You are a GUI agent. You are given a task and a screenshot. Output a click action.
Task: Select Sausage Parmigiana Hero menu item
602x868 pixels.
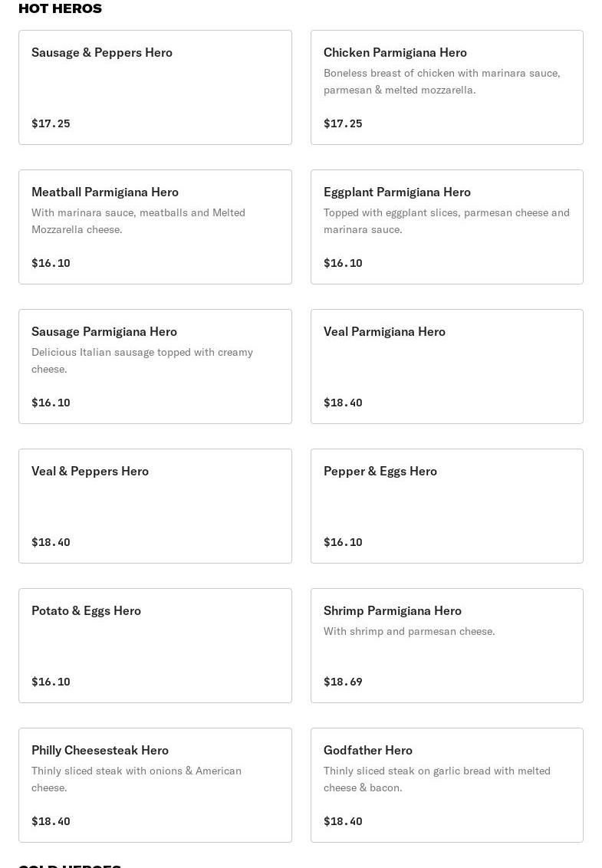(155, 367)
